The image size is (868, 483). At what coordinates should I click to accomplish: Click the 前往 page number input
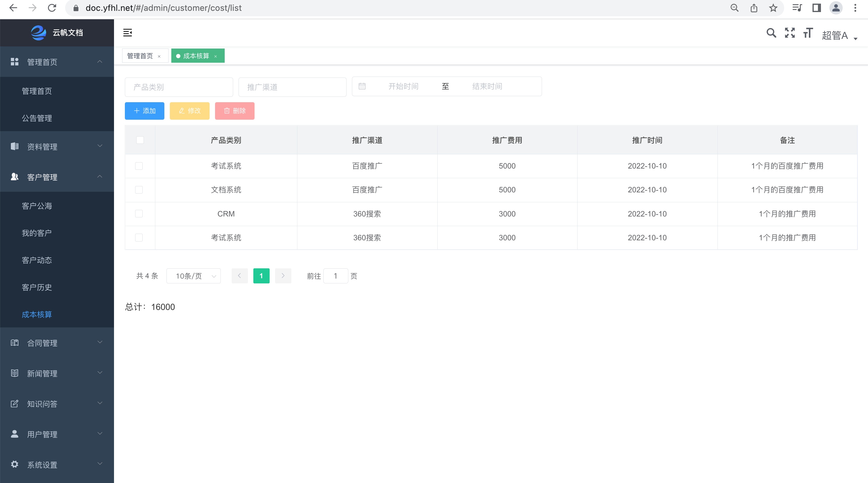[x=336, y=276]
